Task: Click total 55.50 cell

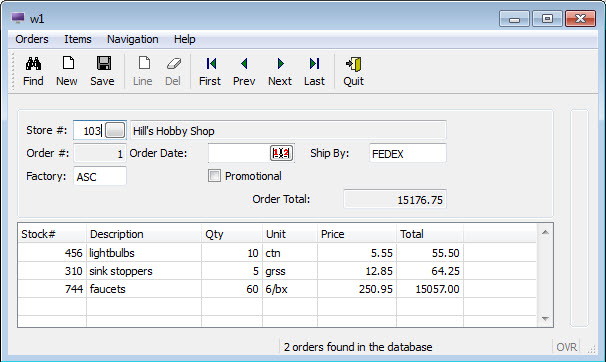Action: 430,253
